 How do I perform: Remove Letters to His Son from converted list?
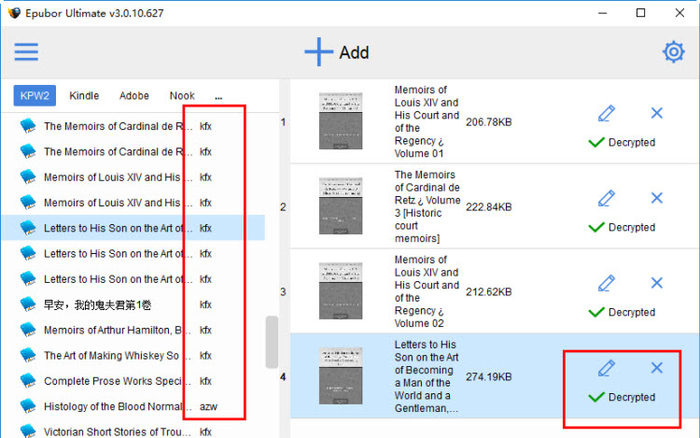[x=657, y=368]
